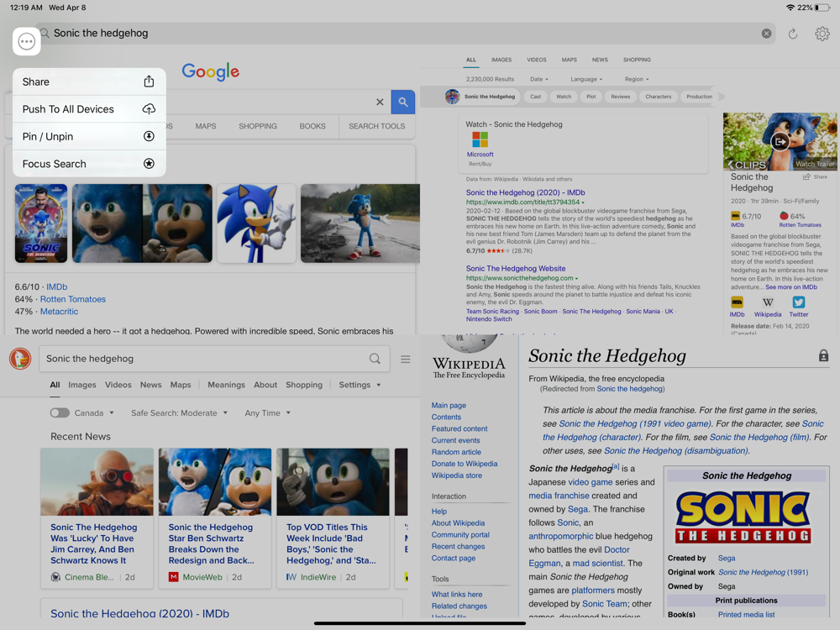Open Bing News tab
840x630 pixels.
click(600, 60)
